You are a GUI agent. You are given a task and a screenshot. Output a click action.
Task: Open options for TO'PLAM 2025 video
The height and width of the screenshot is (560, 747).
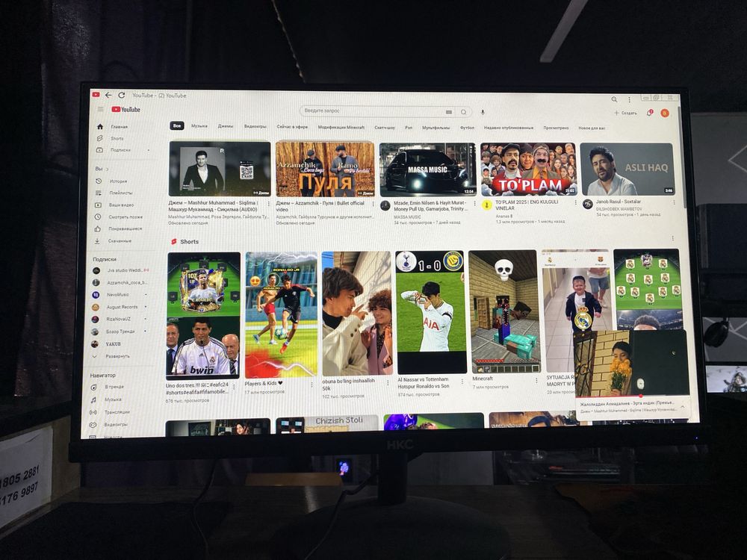574,203
